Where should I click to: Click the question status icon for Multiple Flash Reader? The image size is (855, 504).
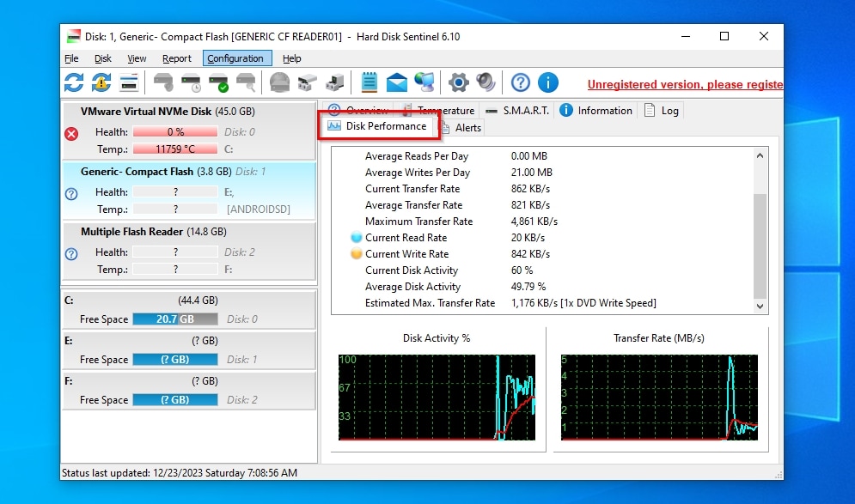[x=71, y=254]
